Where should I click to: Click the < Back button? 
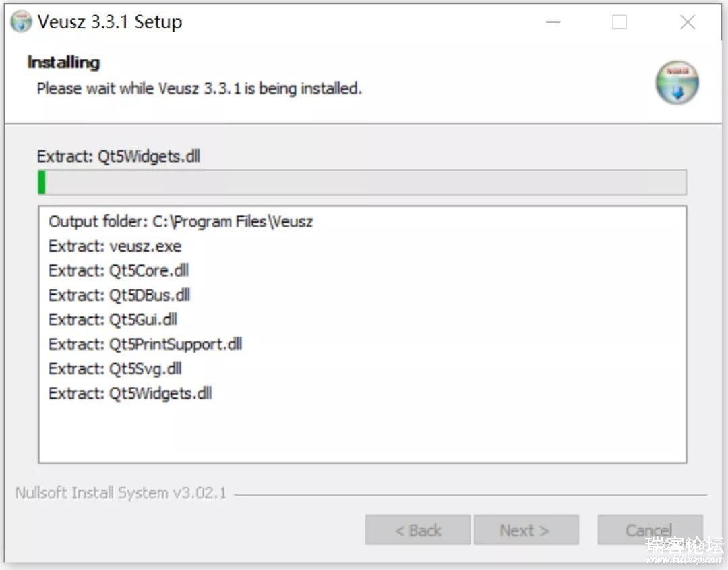pos(418,530)
